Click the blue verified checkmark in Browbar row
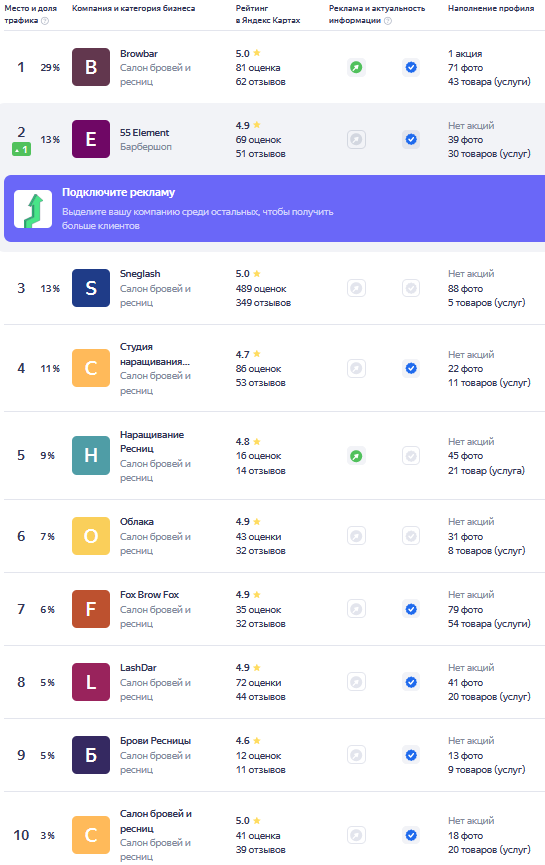 pos(411,67)
